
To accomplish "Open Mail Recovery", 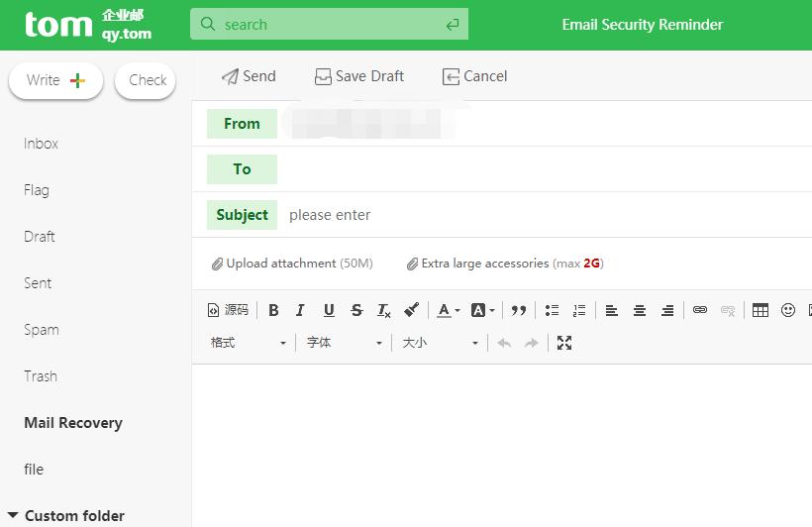I will pyautogui.click(x=73, y=423).
